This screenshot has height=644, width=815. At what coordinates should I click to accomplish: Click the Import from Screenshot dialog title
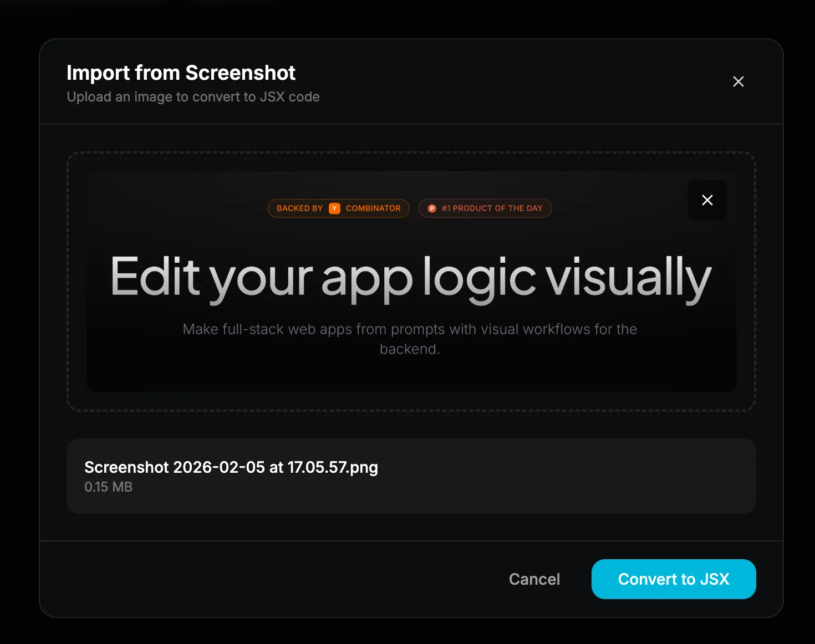tap(181, 73)
